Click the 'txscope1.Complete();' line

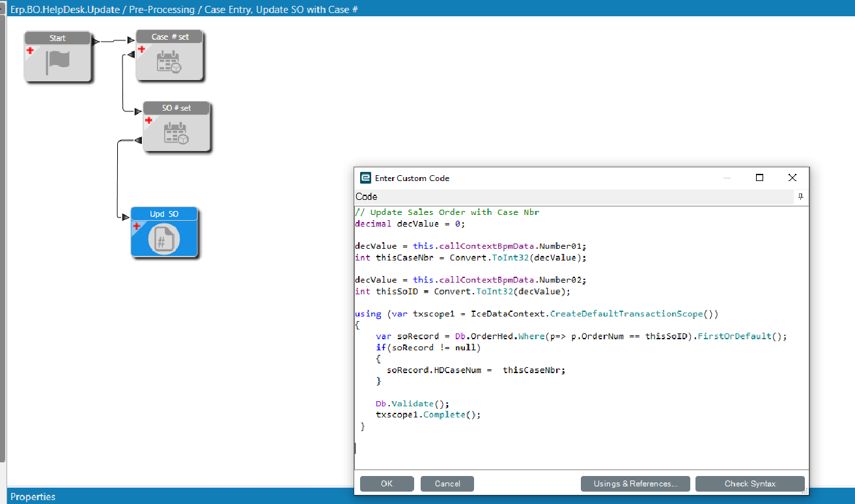(x=428, y=415)
